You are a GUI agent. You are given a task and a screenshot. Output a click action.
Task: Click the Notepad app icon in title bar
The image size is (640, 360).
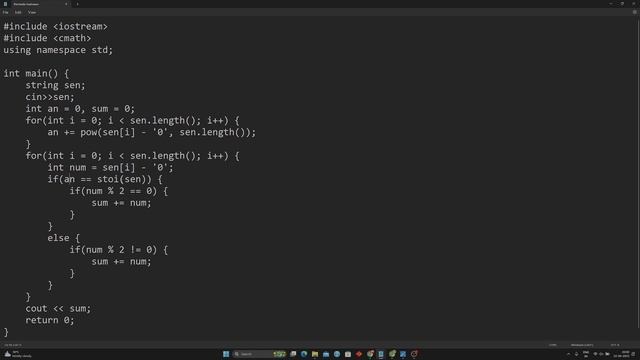coord(5,4)
